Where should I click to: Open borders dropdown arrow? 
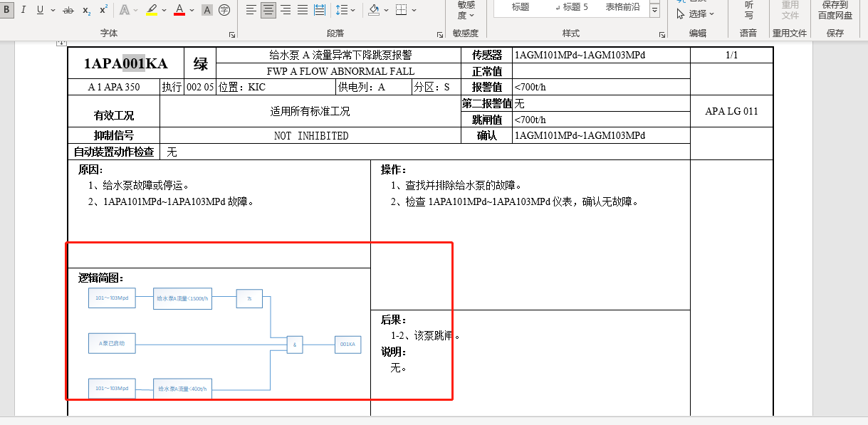(x=414, y=10)
